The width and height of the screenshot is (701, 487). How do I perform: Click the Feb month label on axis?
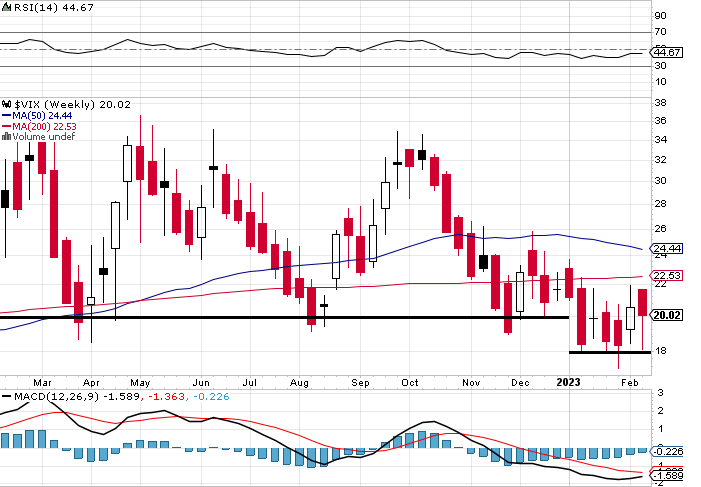(x=630, y=383)
